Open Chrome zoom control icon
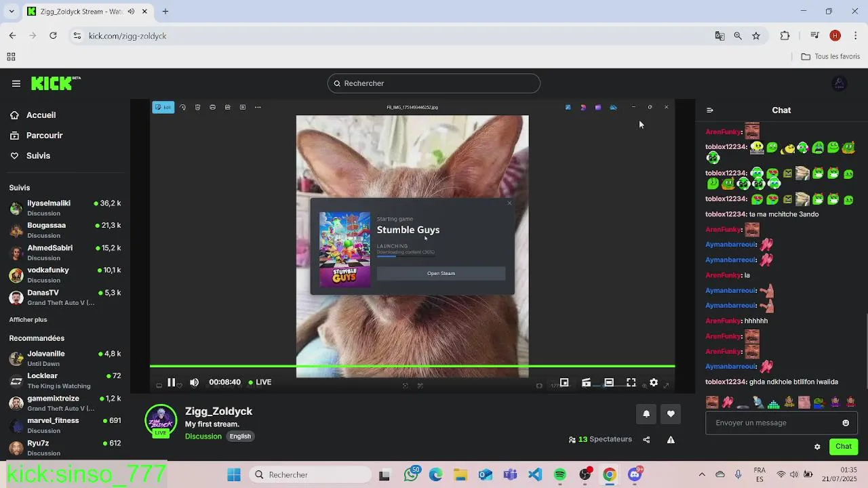This screenshot has height=488, width=868. 738,36
